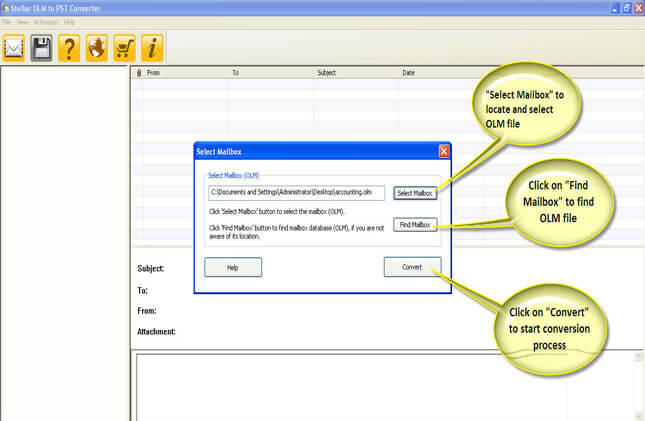The width and height of the screenshot is (645, 421).
Task: Click the attachment paperclip column header icon
Action: pyautogui.click(x=139, y=73)
